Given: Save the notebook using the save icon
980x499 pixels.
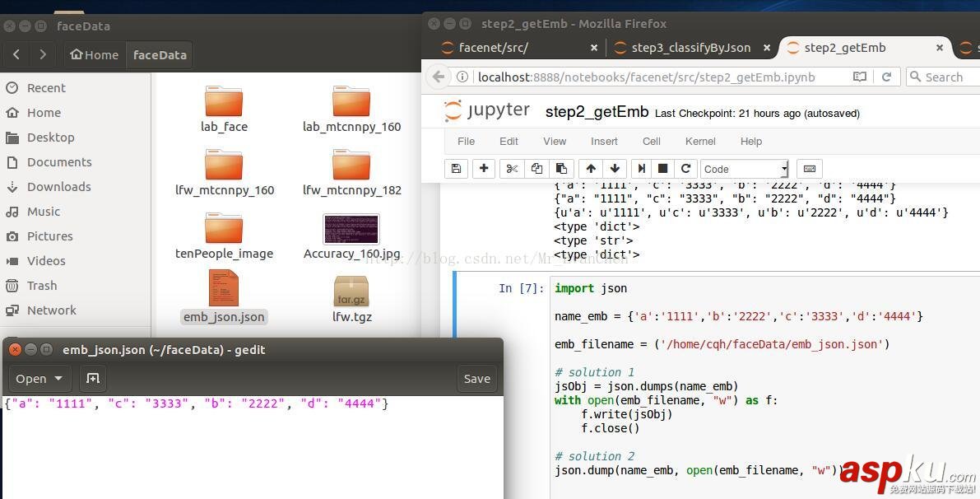Looking at the screenshot, I should pos(456,169).
